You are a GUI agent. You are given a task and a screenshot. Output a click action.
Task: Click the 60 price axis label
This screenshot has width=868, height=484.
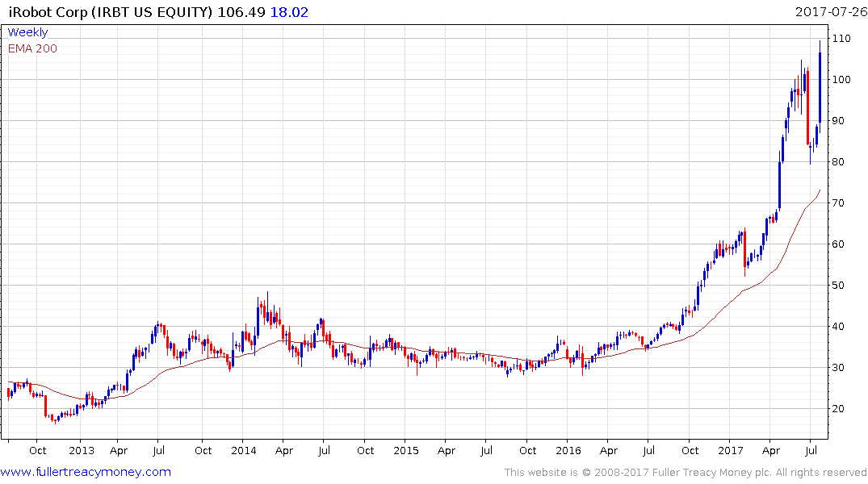coord(838,244)
